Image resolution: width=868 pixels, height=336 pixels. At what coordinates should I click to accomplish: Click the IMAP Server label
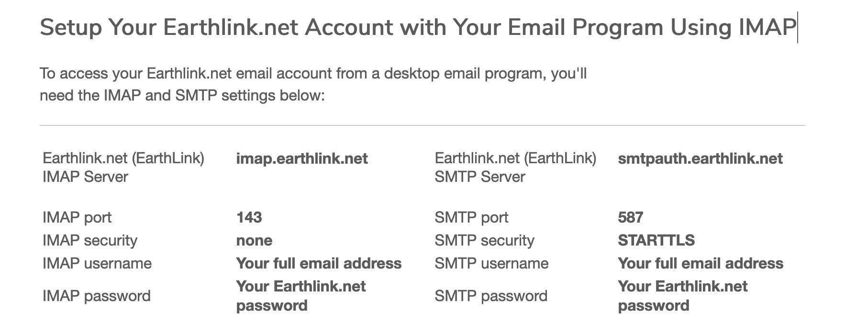123,168
